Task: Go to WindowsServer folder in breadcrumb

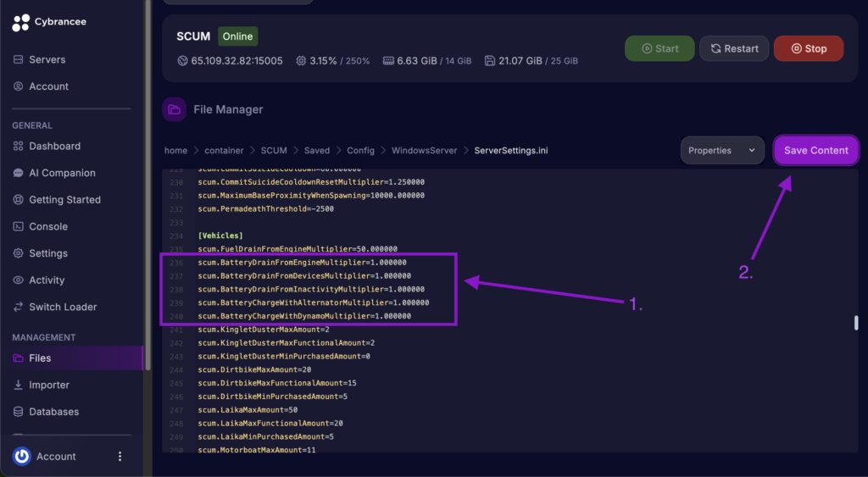Action: click(424, 151)
